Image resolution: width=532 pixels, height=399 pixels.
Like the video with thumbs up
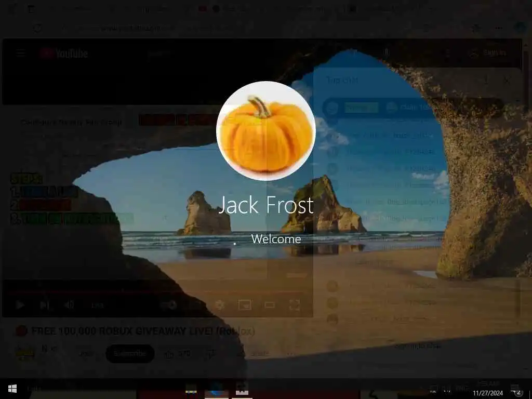tap(177, 354)
